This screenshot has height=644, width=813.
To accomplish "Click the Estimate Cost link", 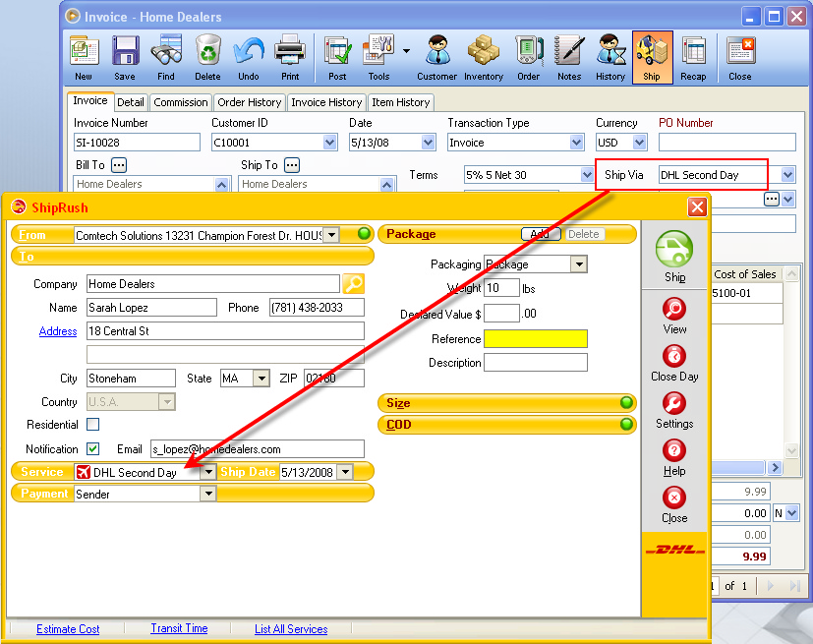I will click(68, 629).
